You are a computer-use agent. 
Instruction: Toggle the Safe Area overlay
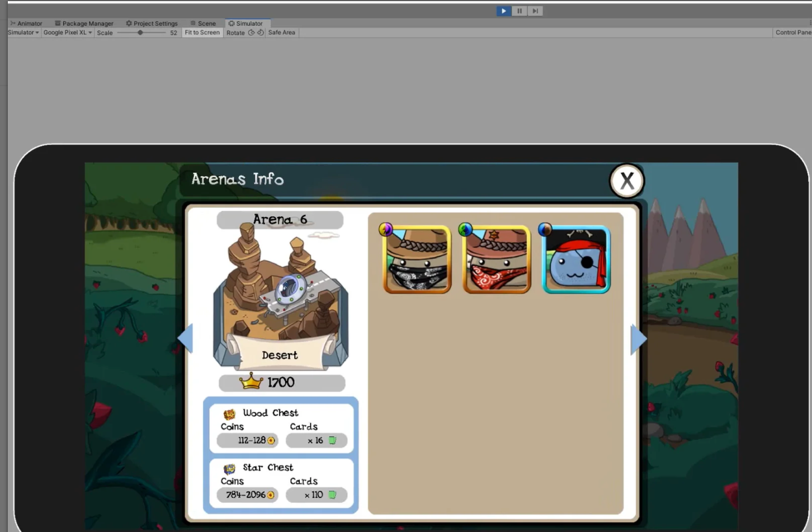[281, 32]
